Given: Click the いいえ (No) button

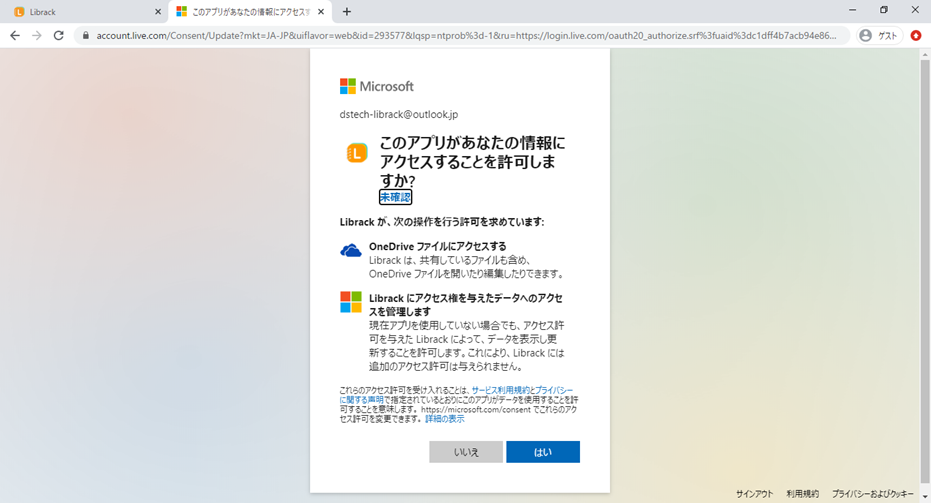Looking at the screenshot, I should pyautogui.click(x=466, y=452).
